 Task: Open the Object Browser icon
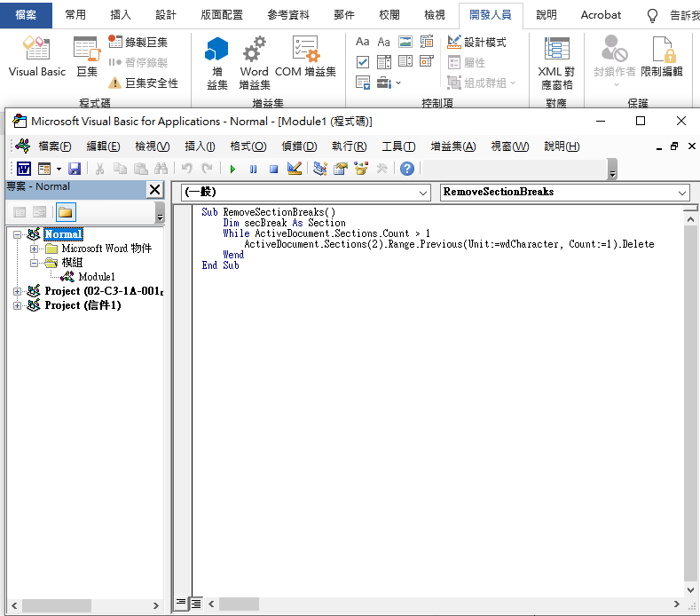pyautogui.click(x=361, y=169)
